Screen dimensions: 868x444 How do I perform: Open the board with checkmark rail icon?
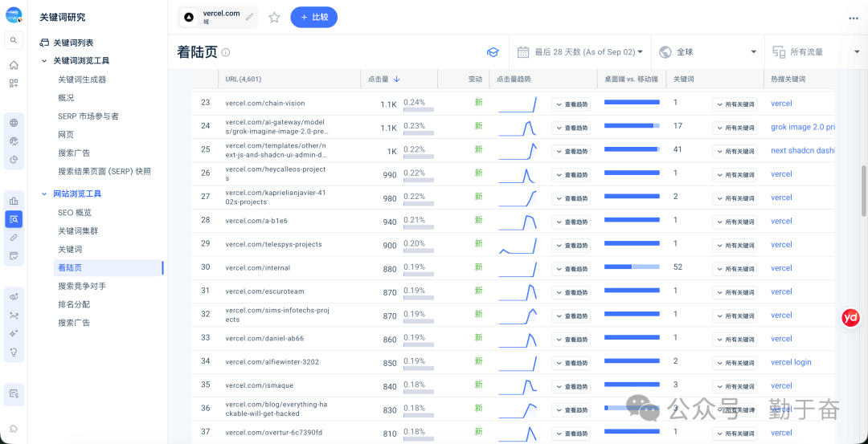pyautogui.click(x=14, y=256)
